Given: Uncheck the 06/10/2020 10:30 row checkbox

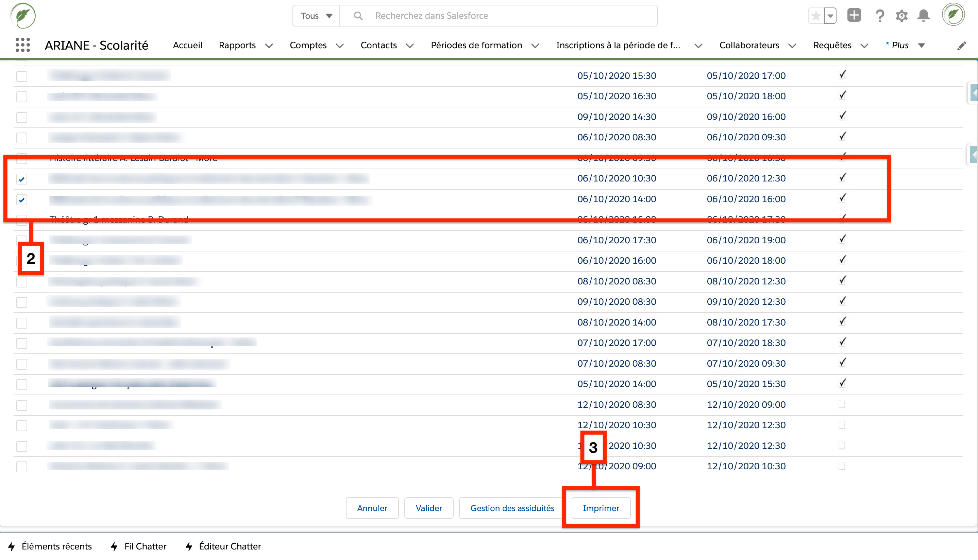Looking at the screenshot, I should (22, 179).
